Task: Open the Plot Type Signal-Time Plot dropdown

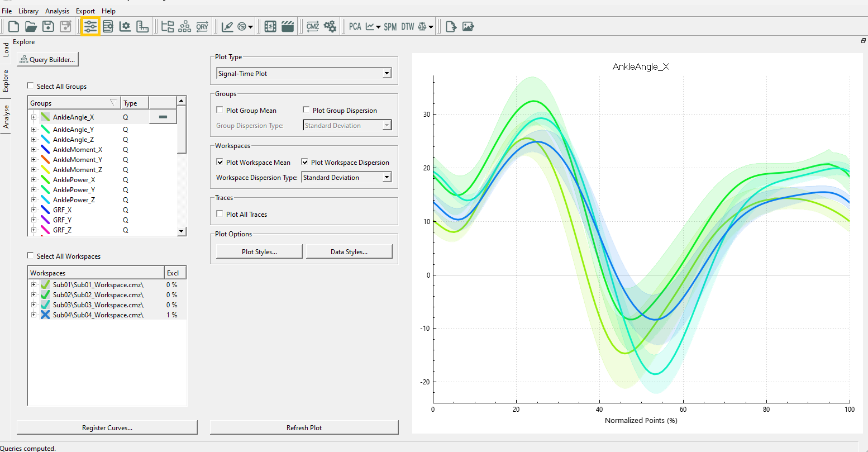Action: 304,73
